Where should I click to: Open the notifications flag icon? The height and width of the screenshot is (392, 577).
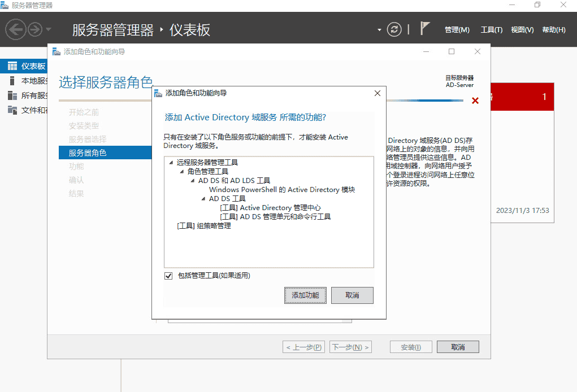424,28
